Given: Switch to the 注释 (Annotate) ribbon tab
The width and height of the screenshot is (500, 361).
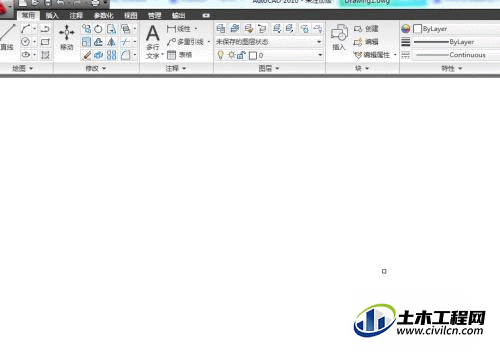Looking at the screenshot, I should (76, 15).
